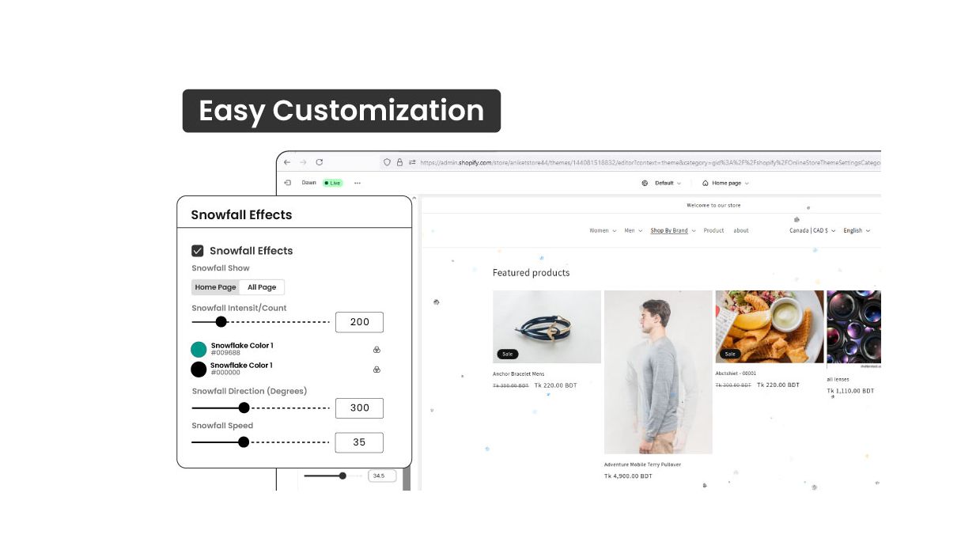
Task: Click the globe icon beside Default
Action: point(645,183)
